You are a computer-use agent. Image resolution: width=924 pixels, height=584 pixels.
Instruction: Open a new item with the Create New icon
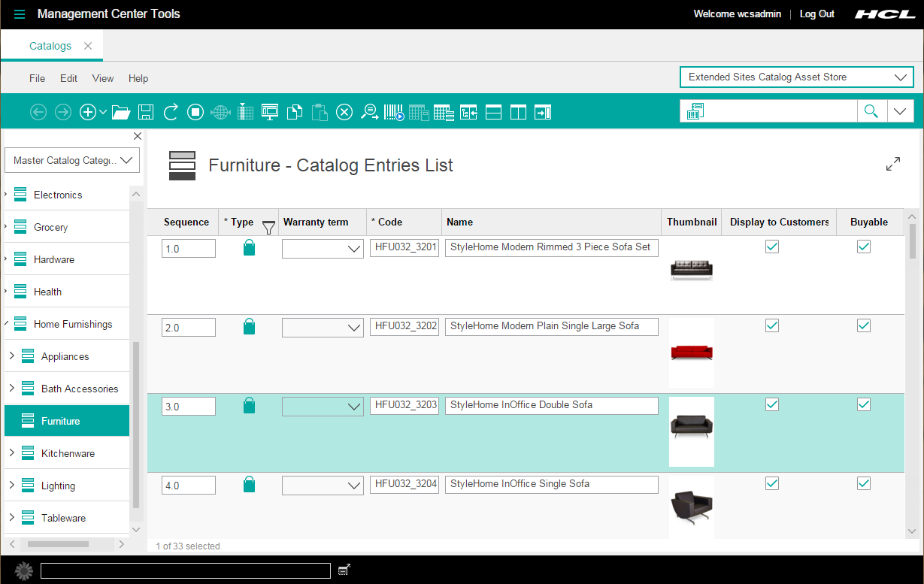coord(89,111)
